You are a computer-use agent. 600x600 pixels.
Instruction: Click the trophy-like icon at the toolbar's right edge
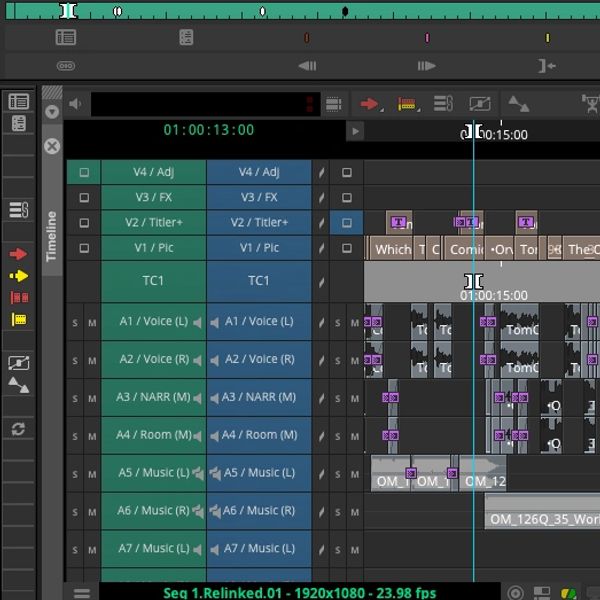click(x=592, y=103)
